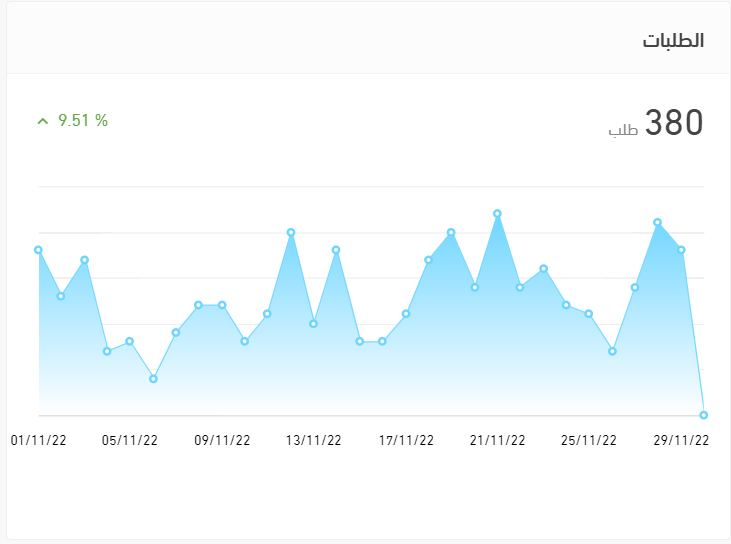Screen dimensions: 731x544
Task: Select the data point above 05/11/22
Action: (x=130, y=342)
